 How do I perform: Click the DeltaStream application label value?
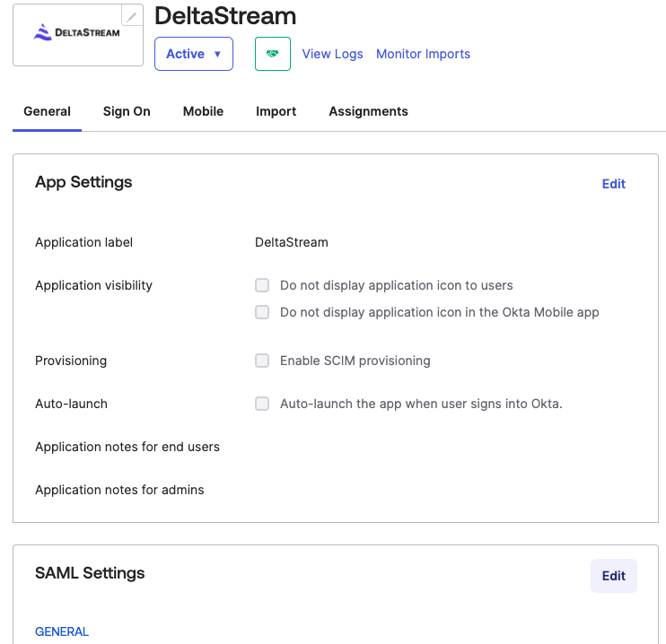click(292, 242)
